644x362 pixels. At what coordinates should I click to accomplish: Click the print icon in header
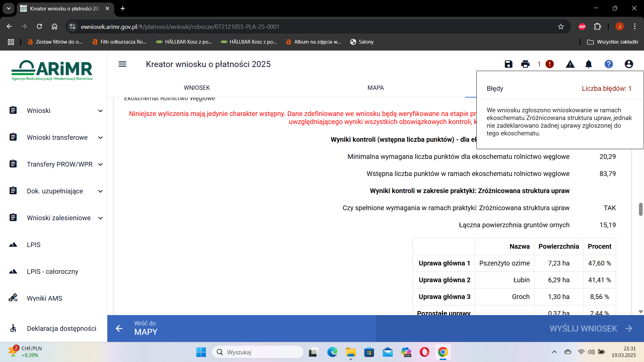[x=525, y=64]
